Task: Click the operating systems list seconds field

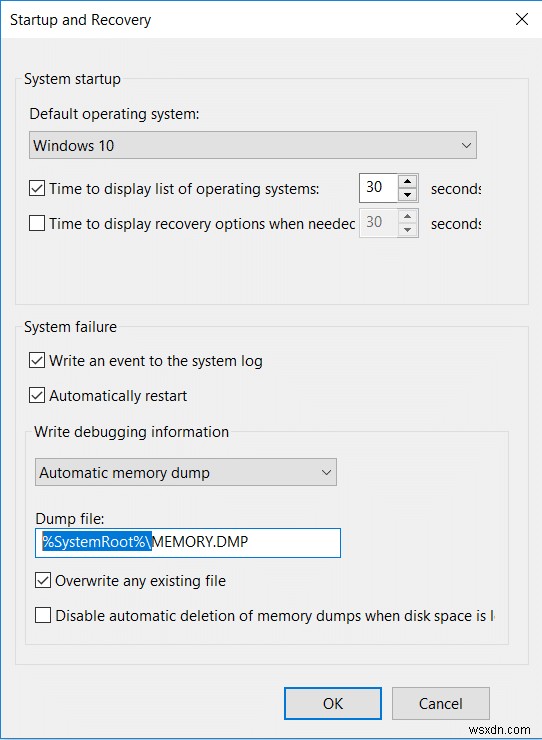Action: [379, 188]
